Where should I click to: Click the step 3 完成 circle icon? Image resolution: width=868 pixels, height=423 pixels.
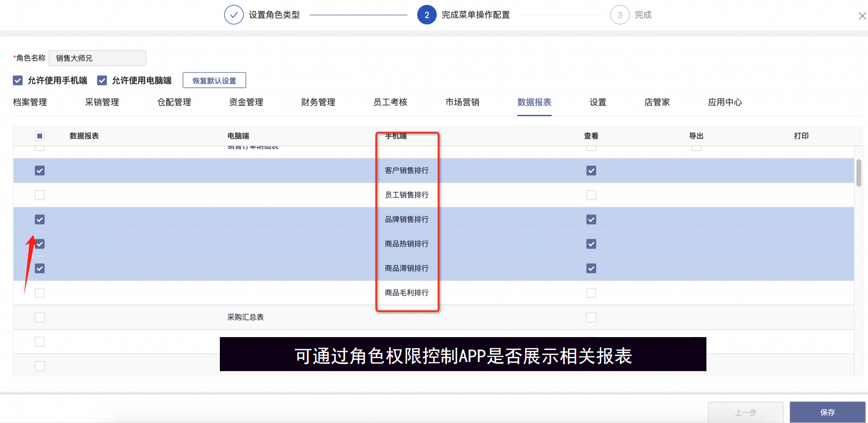tap(620, 15)
